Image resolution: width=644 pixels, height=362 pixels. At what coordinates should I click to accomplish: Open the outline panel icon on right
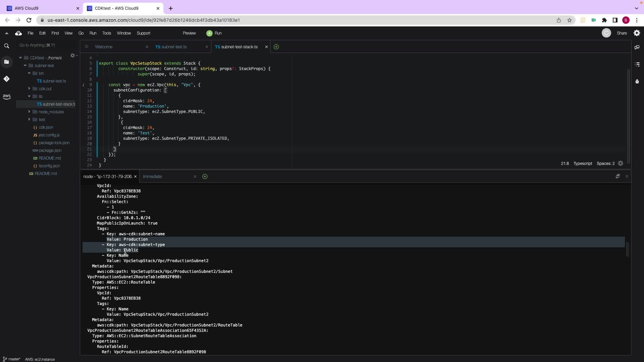click(637, 64)
